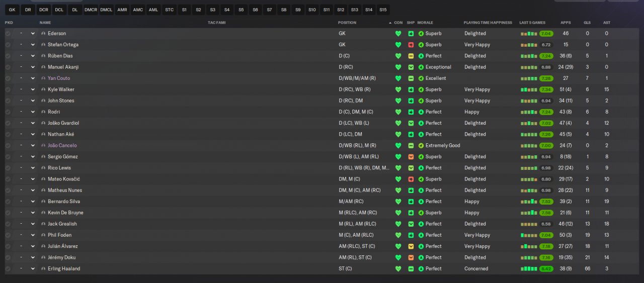The image size is (644, 283).
Task: Click the player icon beside Phil Foden
Action: (43, 235)
